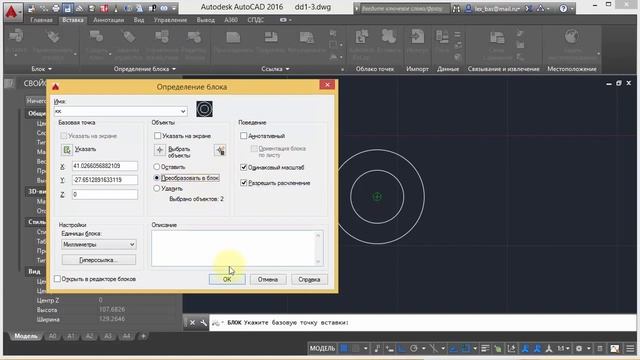640x360 pixels.
Task: Select the 'Оставить' radio button
Action: [x=156, y=167]
